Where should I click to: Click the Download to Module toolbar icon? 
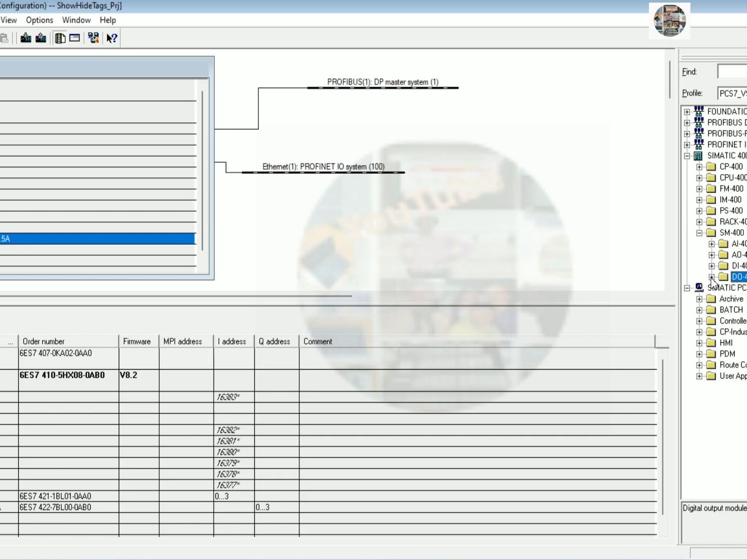(x=25, y=38)
